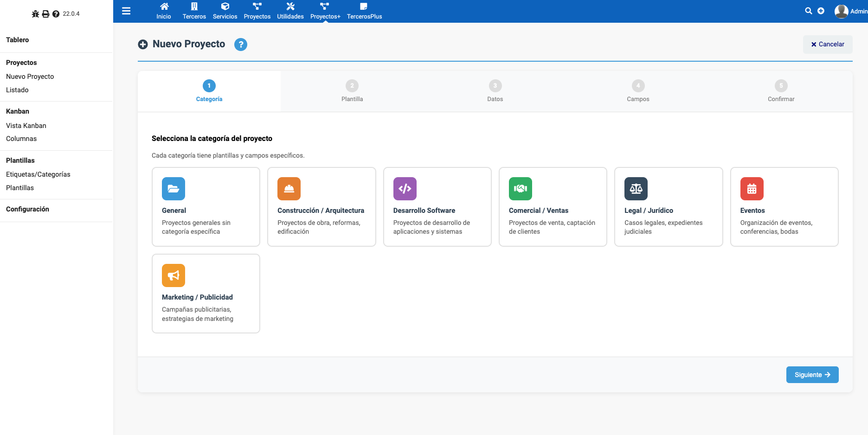This screenshot has width=868, height=435.
Task: Select the Eventos calendar icon
Action: click(752, 189)
